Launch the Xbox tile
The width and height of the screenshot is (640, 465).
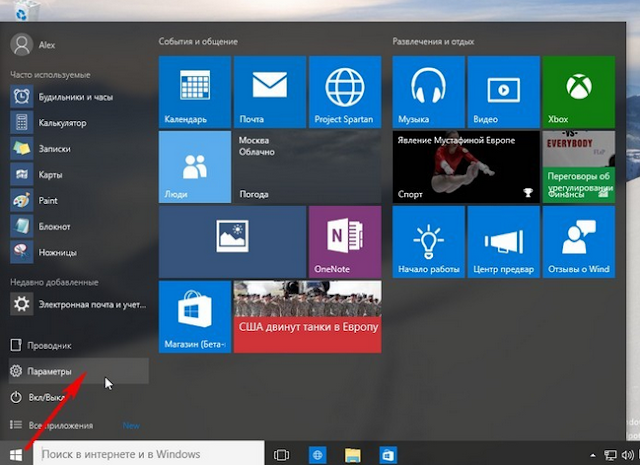click(579, 92)
